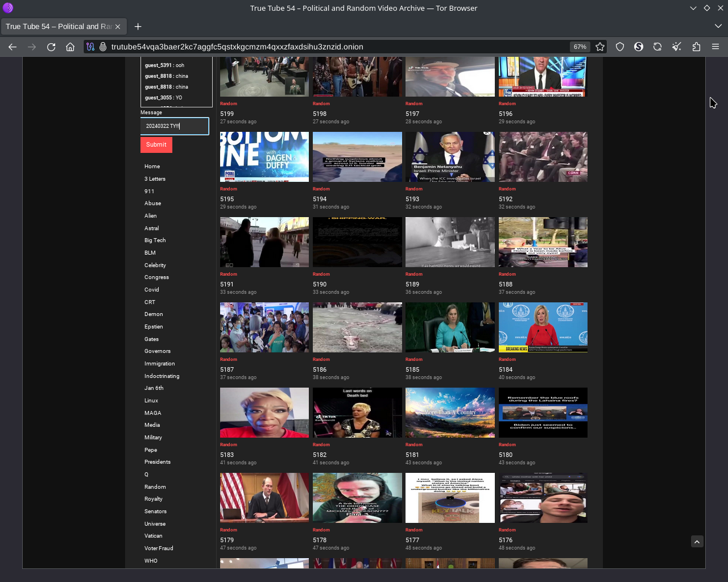Bookmark this page with the star icon
The width and height of the screenshot is (728, 582).
[600, 47]
